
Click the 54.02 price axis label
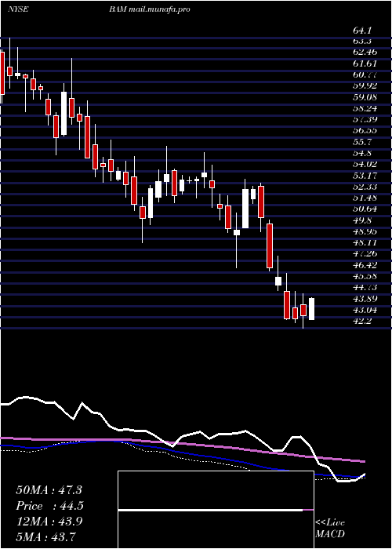pos(365,164)
